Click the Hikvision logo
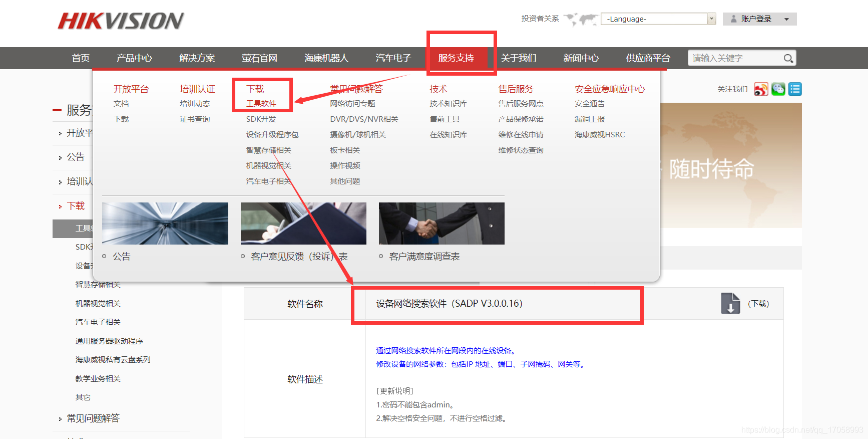The width and height of the screenshot is (868, 439). click(x=121, y=21)
